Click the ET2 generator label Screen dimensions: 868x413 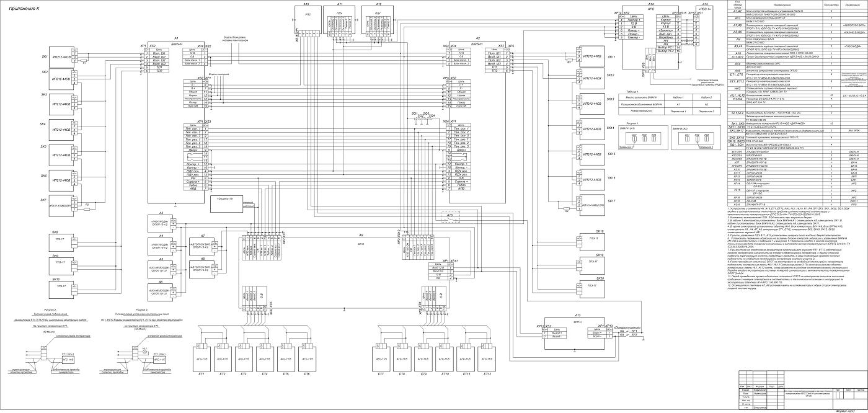(x=223, y=375)
